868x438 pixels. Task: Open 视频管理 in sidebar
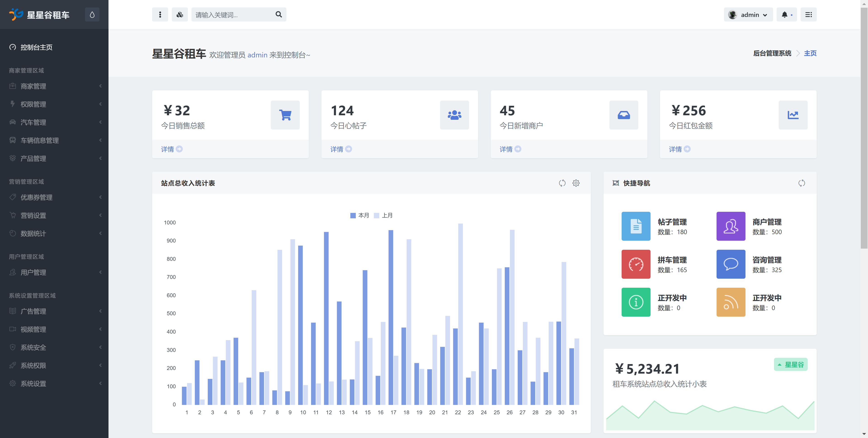[54, 329]
